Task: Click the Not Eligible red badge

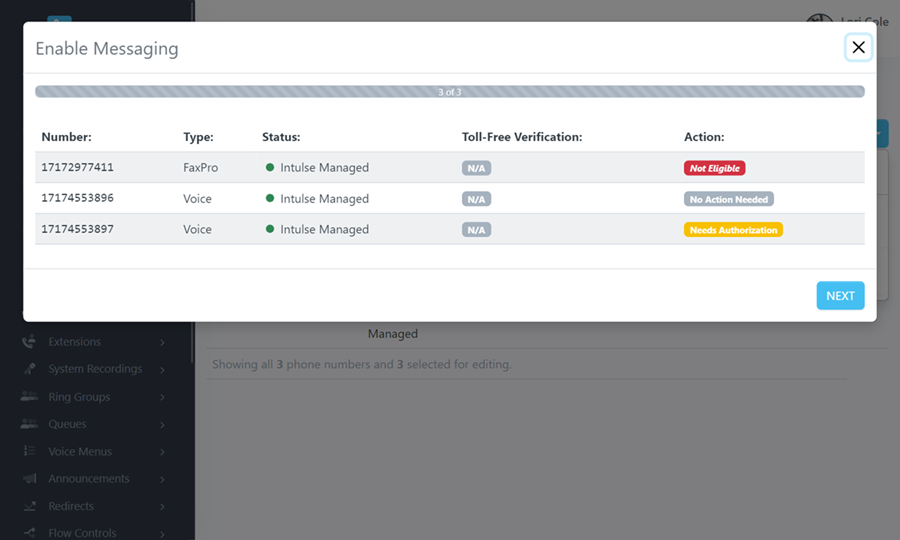Action: [714, 168]
